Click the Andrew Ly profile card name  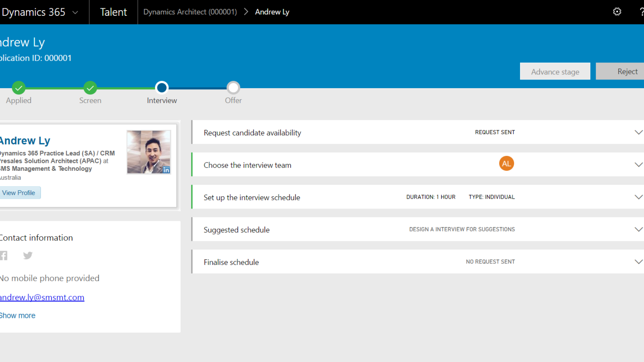[x=25, y=140]
